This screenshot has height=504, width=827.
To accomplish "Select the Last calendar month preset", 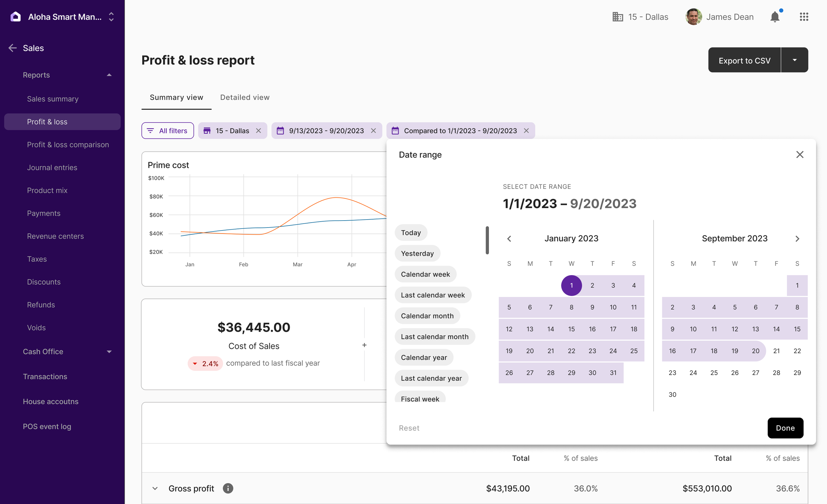I will click(x=434, y=337).
